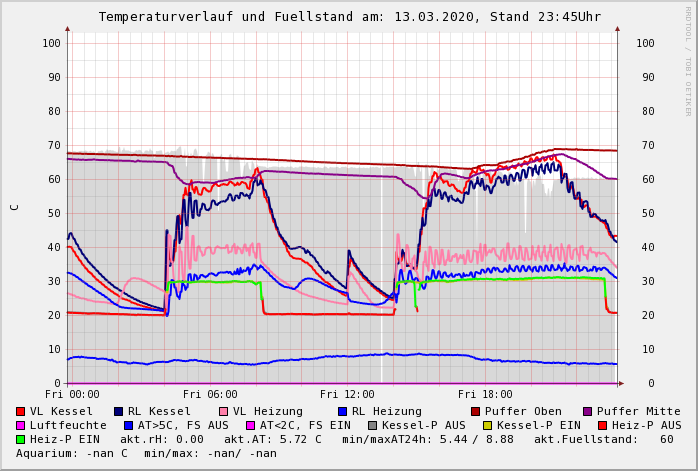698x471 pixels.
Task: Click the blue AT>5C, FS AUS swatch
Action: point(128,426)
